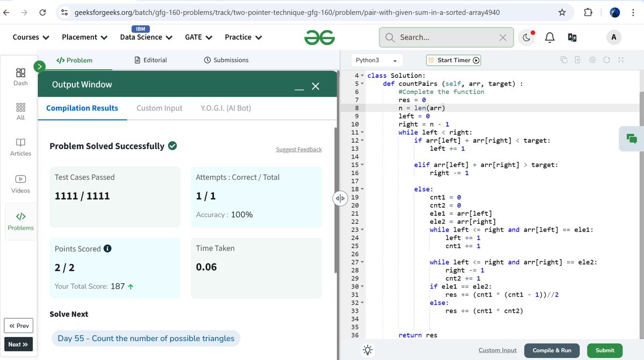644x360 pixels.
Task: Reset code with the refresh icon
Action: 606,60
